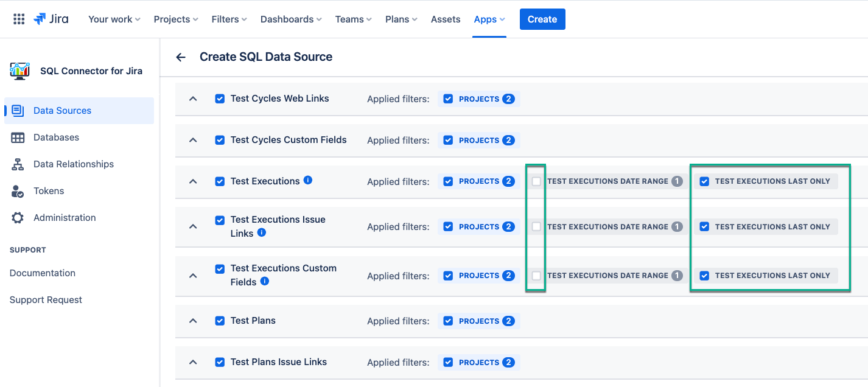The height and width of the screenshot is (387, 868).
Task: Open the Assets menu item
Action: pos(446,19)
